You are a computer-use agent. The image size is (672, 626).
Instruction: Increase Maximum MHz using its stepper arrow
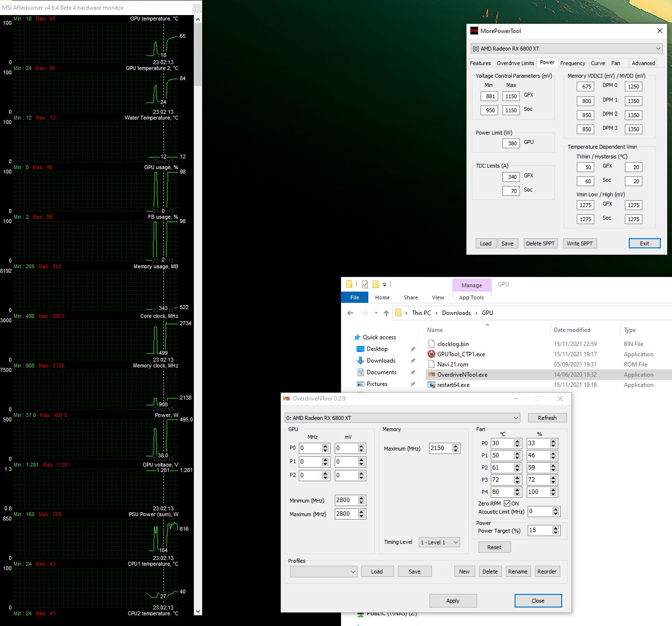(x=455, y=446)
